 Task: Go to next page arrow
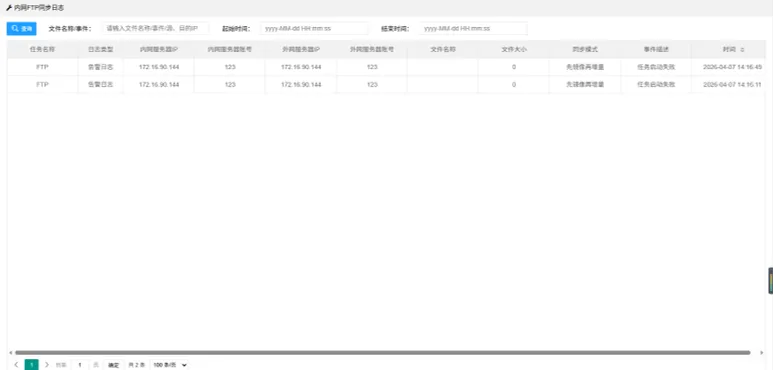coord(47,365)
